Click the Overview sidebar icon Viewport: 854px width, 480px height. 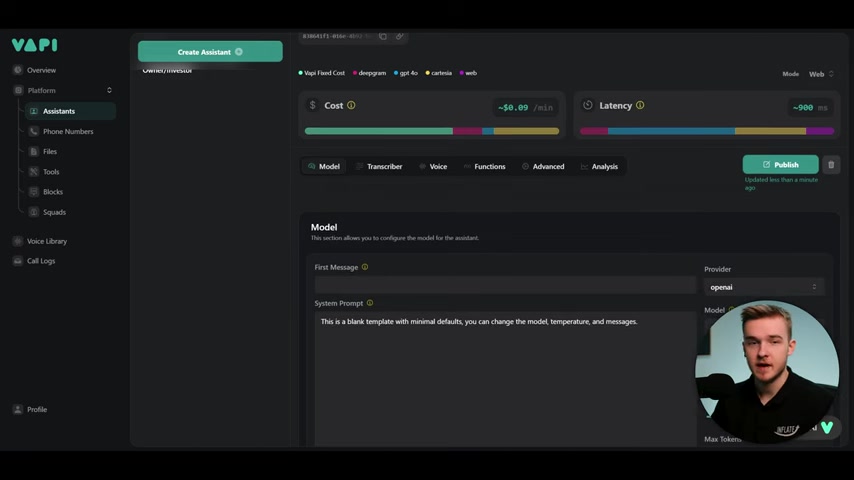tap(18, 70)
